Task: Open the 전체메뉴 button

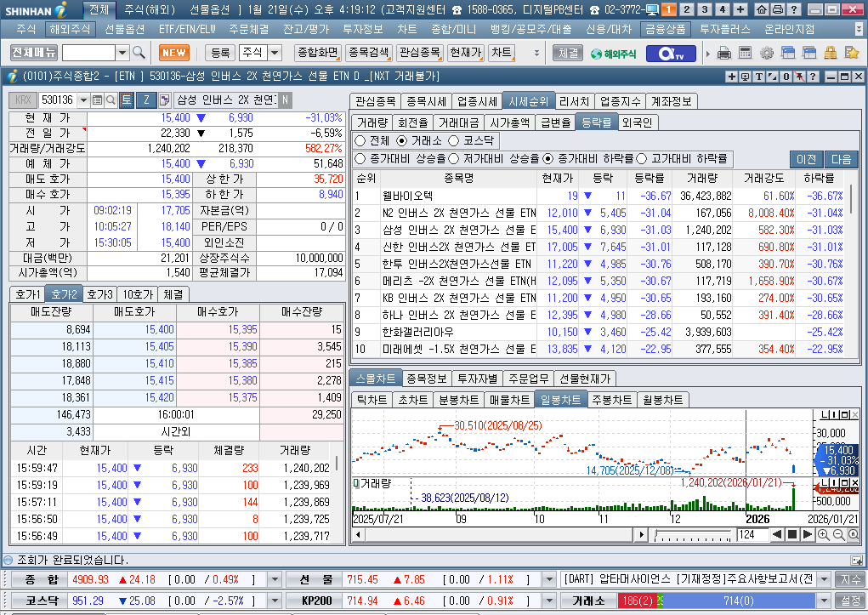Action: [34, 53]
